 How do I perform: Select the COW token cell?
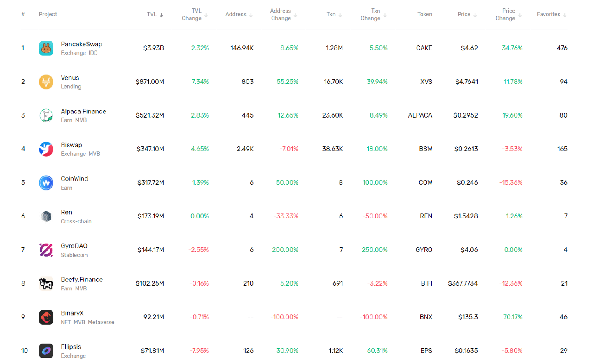pos(425,182)
